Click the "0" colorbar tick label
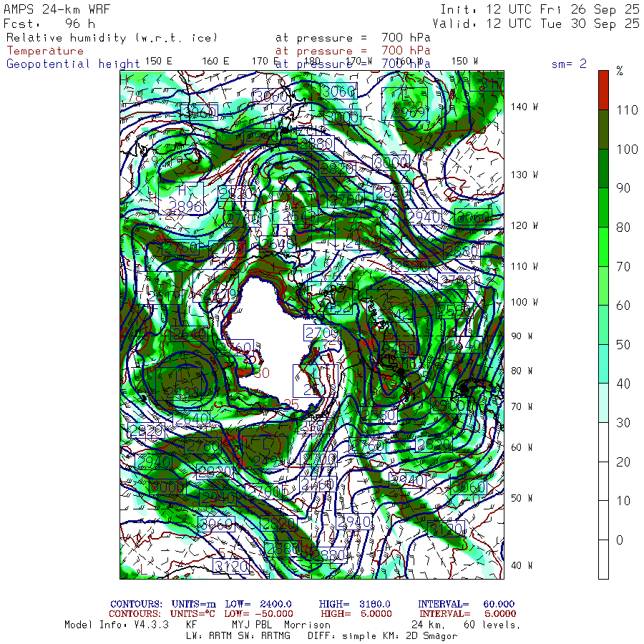Image resolution: width=644 pixels, height=644 pixels. tap(620, 540)
